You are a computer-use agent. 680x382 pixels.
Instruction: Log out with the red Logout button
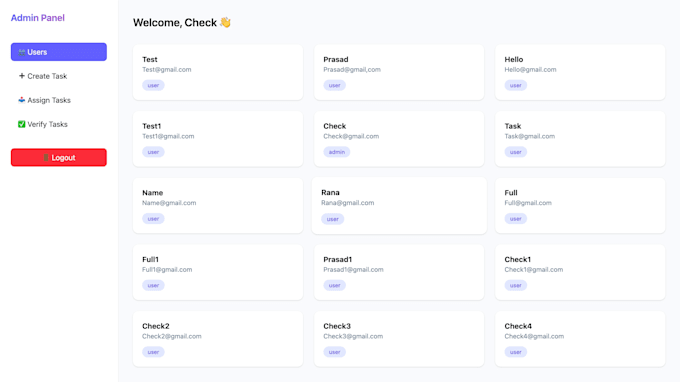point(59,157)
